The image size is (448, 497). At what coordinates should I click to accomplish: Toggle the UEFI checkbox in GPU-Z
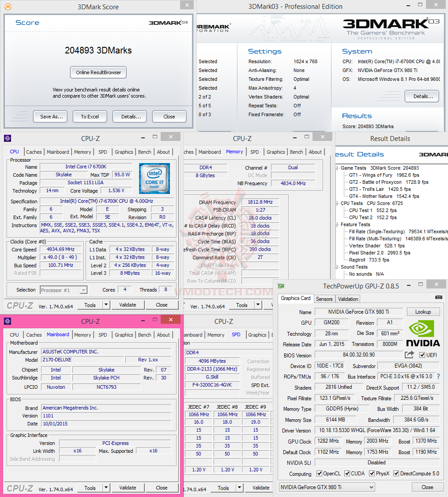tap(422, 355)
